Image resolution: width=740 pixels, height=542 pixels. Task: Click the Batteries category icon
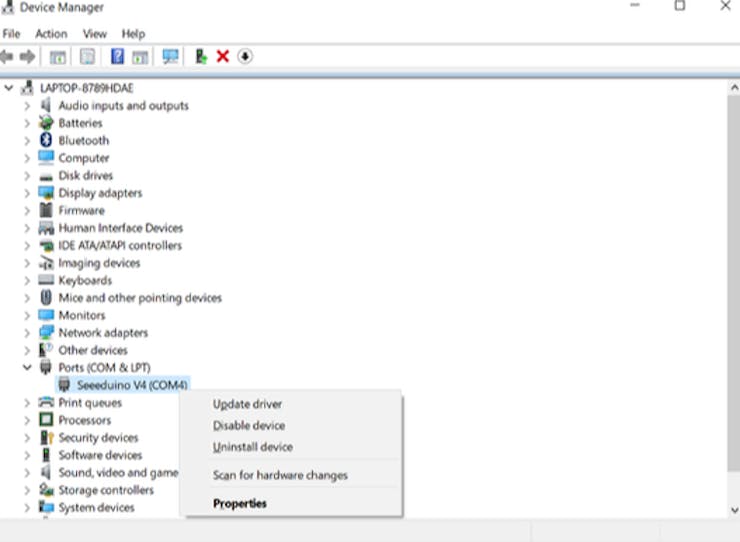(x=46, y=123)
